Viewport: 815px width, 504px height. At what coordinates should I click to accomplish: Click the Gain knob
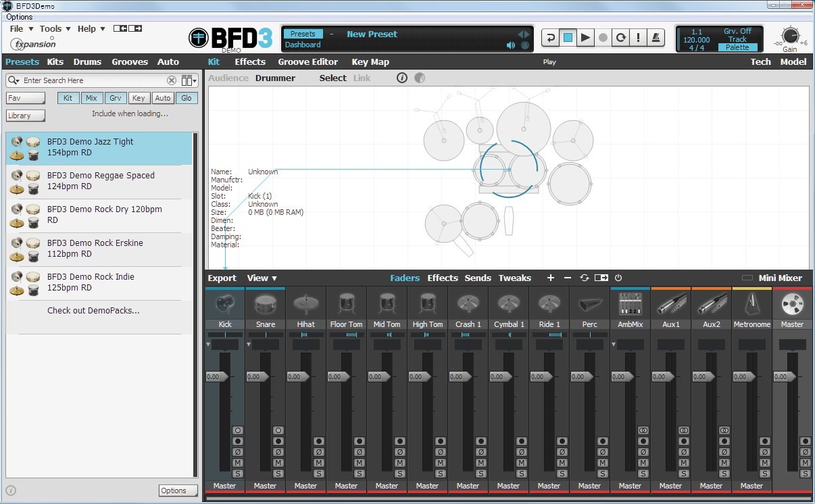point(789,36)
